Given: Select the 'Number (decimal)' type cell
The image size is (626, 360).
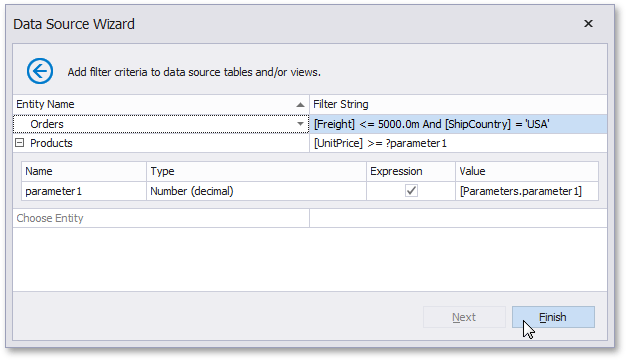Looking at the screenshot, I should tap(256, 191).
